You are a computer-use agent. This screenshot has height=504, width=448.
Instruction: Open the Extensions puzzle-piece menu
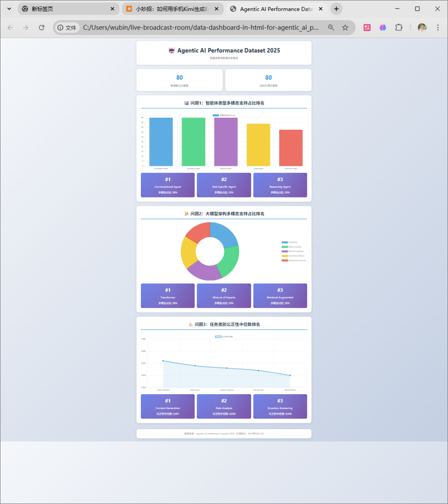399,28
